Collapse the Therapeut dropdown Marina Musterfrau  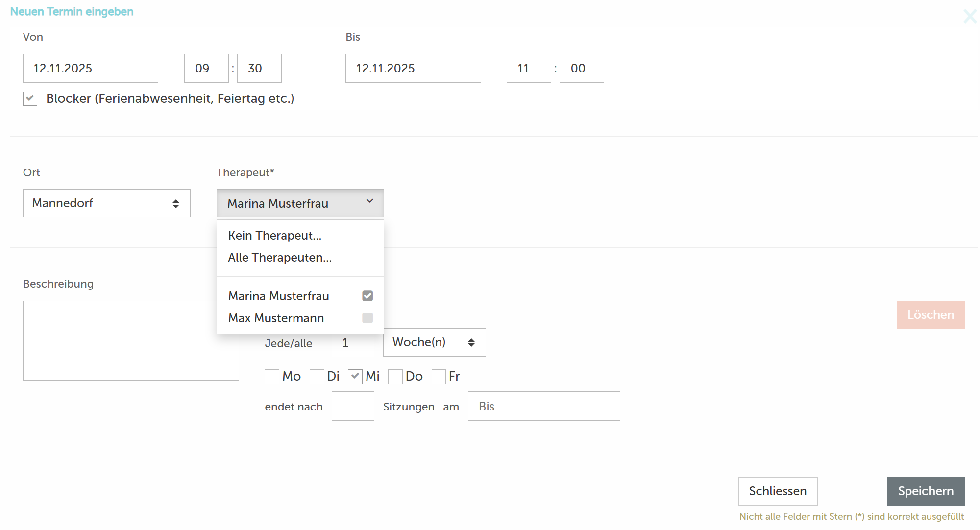(x=300, y=203)
